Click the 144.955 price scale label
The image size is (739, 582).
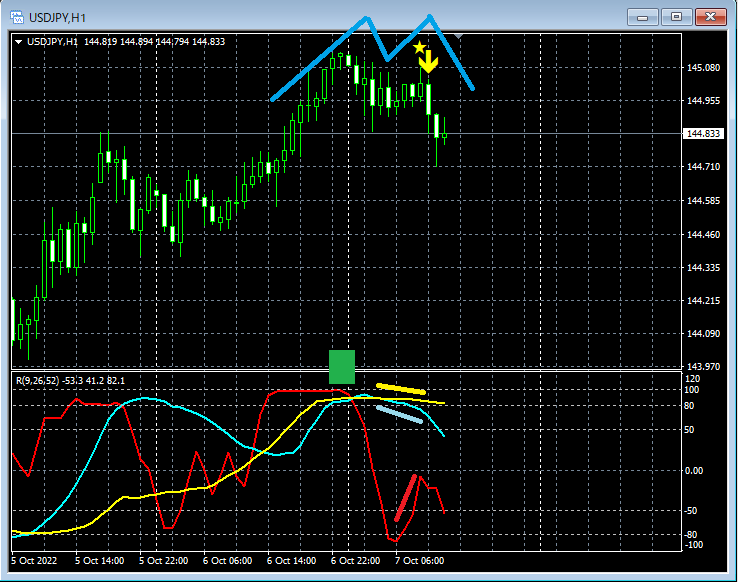point(703,100)
